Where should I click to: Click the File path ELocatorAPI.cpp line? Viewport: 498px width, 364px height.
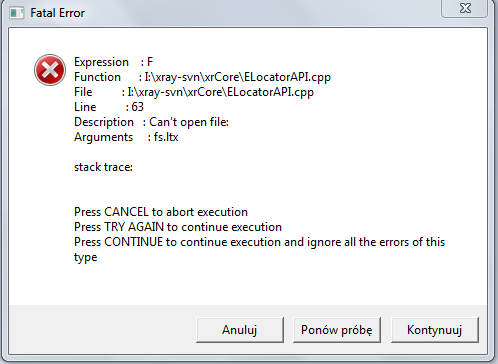[194, 92]
